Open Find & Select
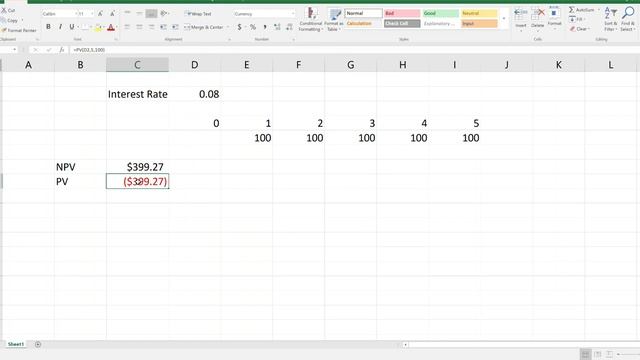The width and height of the screenshot is (640, 360). pos(628,19)
